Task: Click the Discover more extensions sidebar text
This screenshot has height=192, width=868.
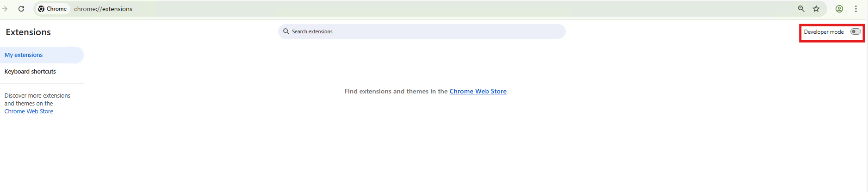Action: pos(37,96)
